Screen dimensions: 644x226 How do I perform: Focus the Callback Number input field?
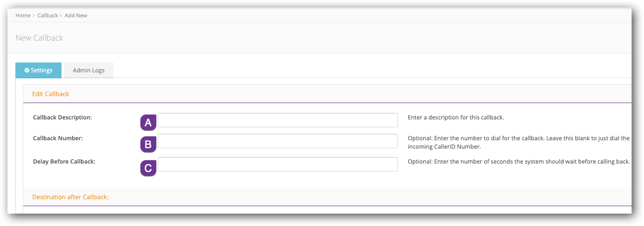coord(278,141)
